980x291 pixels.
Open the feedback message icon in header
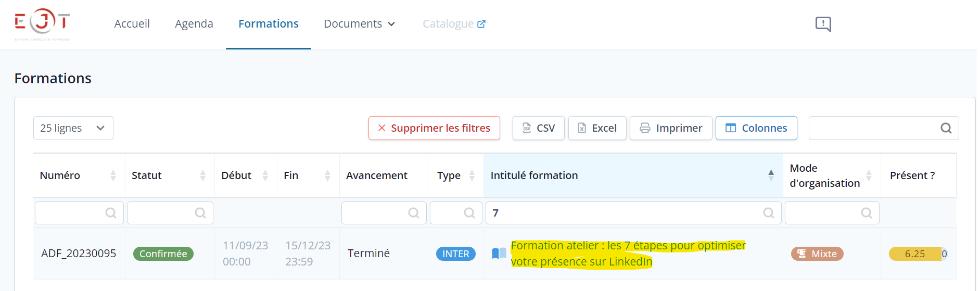click(823, 24)
